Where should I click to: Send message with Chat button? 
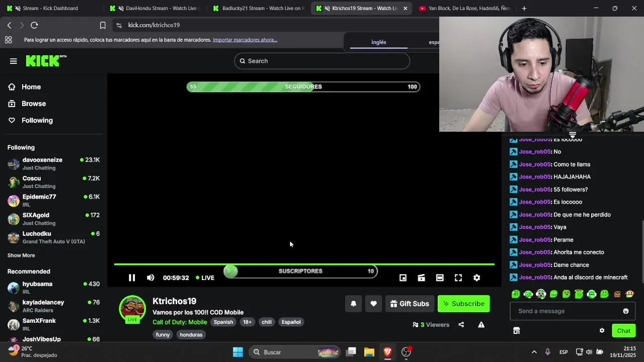[x=623, y=330]
